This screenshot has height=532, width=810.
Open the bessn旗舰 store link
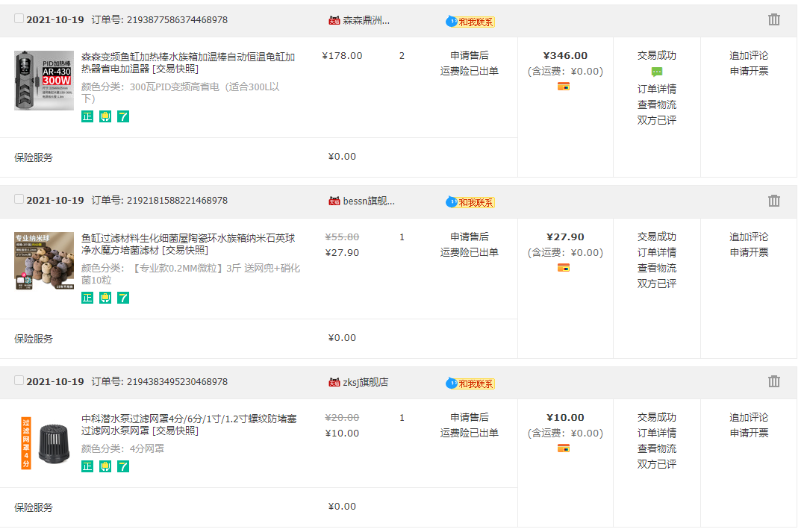368,201
